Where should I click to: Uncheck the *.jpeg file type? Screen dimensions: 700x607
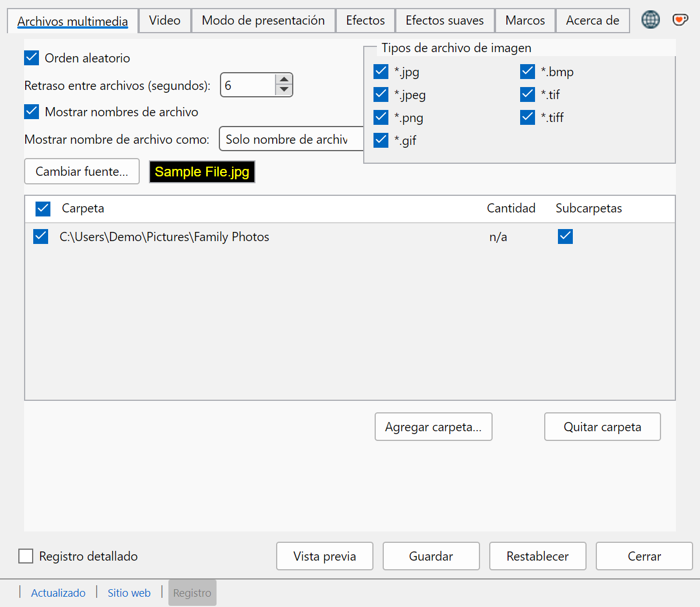point(381,94)
